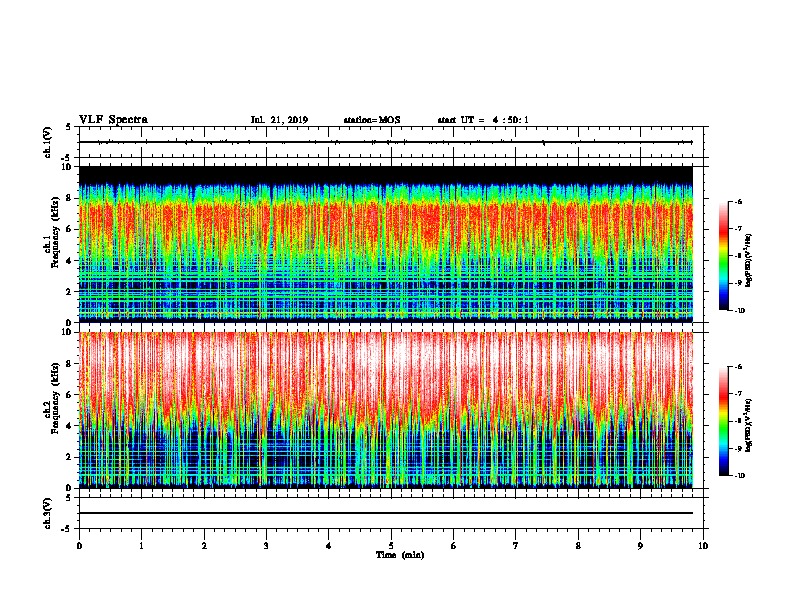Click the 8 kHz tick on ch.2 frequency axis

pyautogui.click(x=70, y=364)
